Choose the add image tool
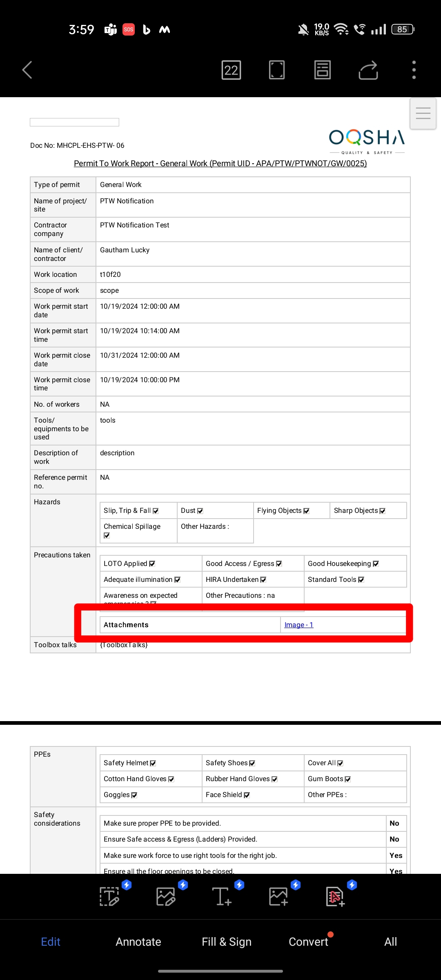This screenshot has width=441, height=980. (278, 897)
